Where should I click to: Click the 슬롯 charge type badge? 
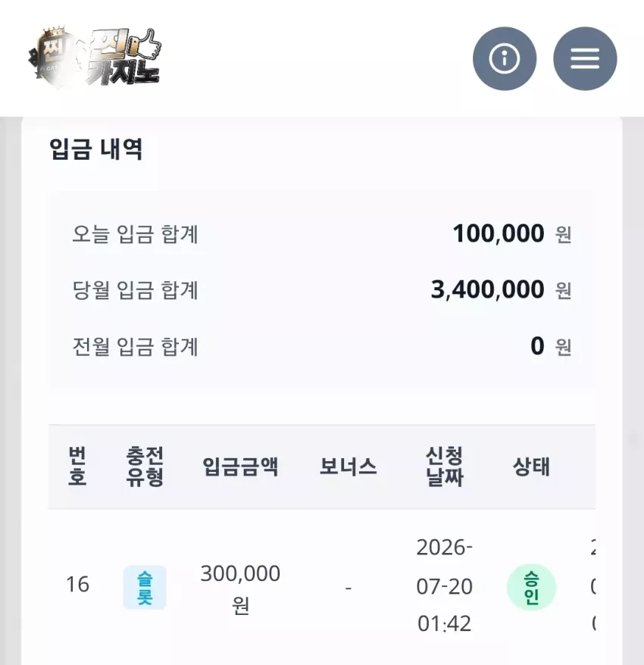[145, 588]
